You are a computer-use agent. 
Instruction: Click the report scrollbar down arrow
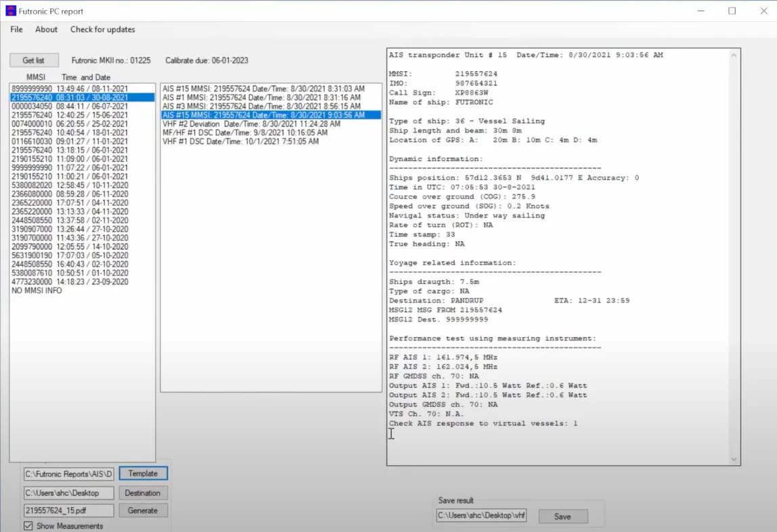pyautogui.click(x=734, y=460)
